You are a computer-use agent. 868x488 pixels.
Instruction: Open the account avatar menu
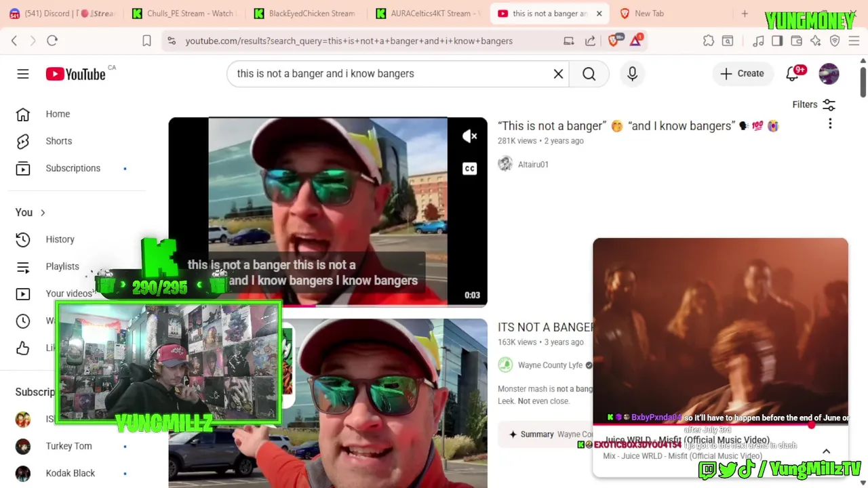pyautogui.click(x=829, y=74)
